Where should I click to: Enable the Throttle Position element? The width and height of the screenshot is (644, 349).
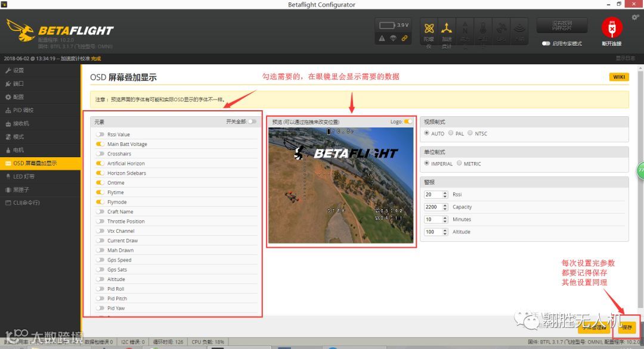(x=100, y=221)
